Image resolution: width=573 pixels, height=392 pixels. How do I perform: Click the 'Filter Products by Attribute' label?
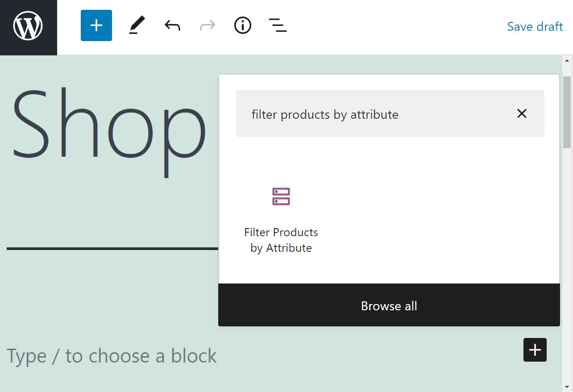(x=281, y=240)
